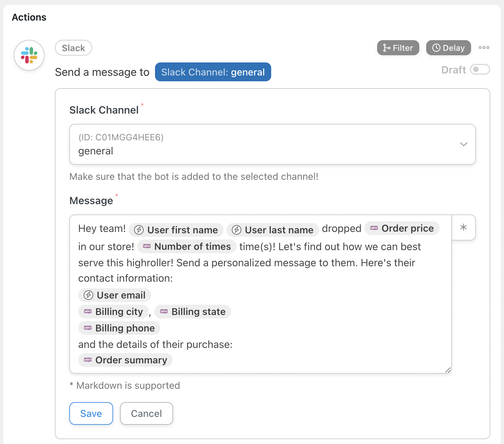Click the Message field label
504x444 pixels.
[91, 200]
